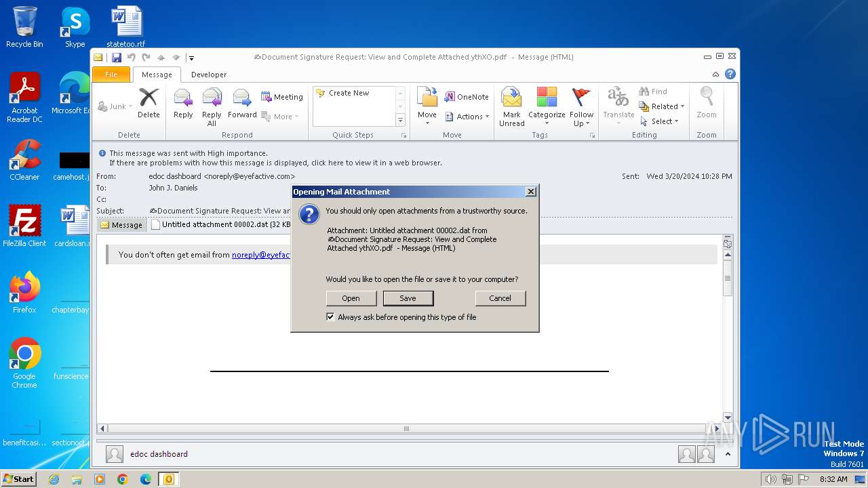Screen dimensions: 868x488
Task: Select Firefox desktop icon
Action: pyautogui.click(x=24, y=292)
